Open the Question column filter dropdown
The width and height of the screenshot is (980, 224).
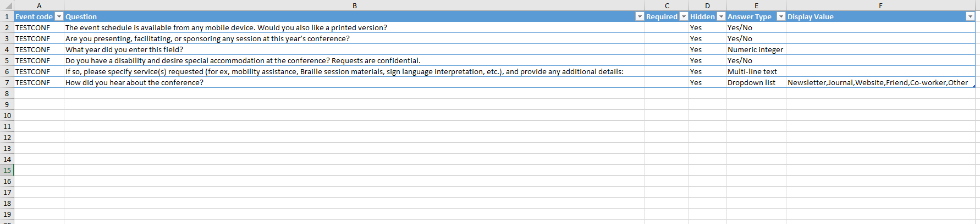pyautogui.click(x=640, y=16)
